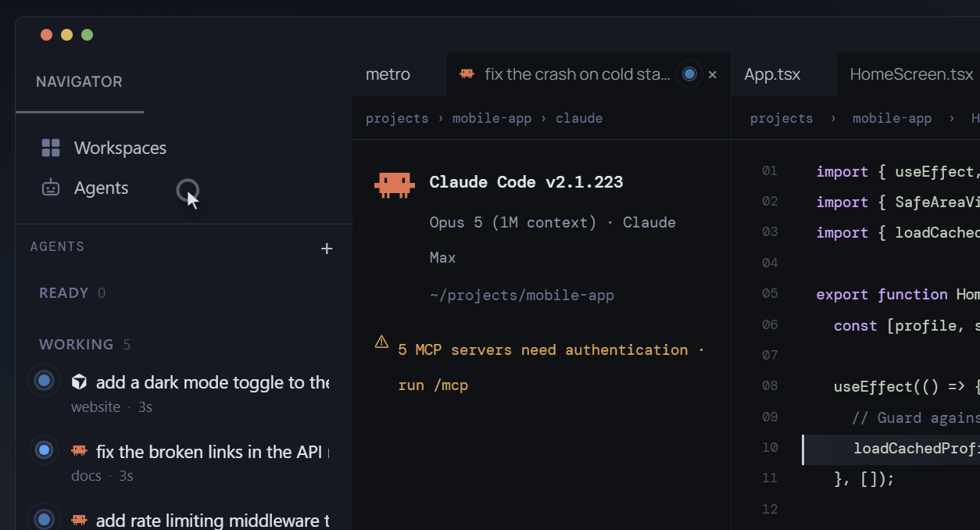Click projects in the editor breadcrumb
This screenshot has width=980, height=530.
click(x=781, y=119)
